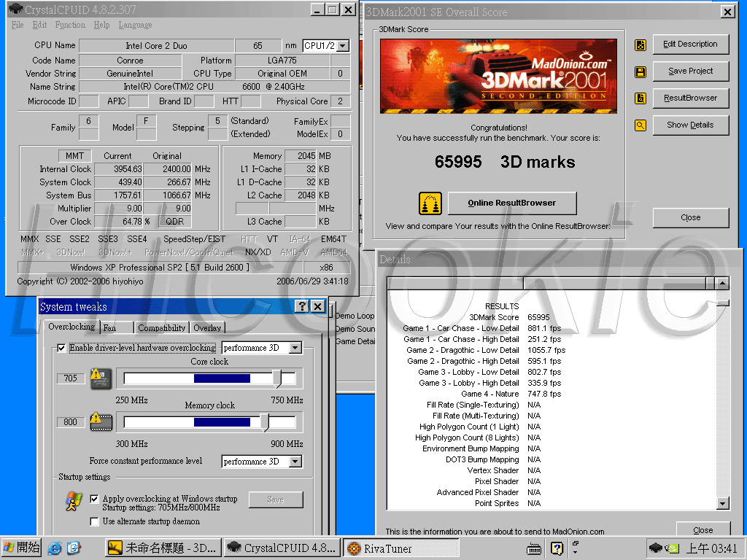Click the Game 4 - Nature result row

(511, 394)
